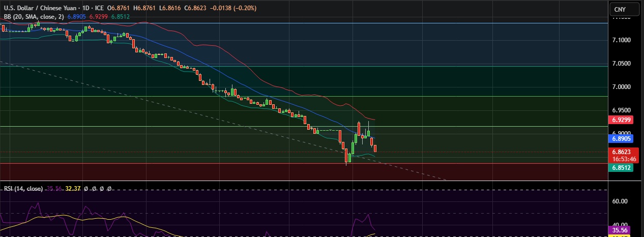Click the 7.0000 price axis label
The image size is (644, 237).
[621, 87]
